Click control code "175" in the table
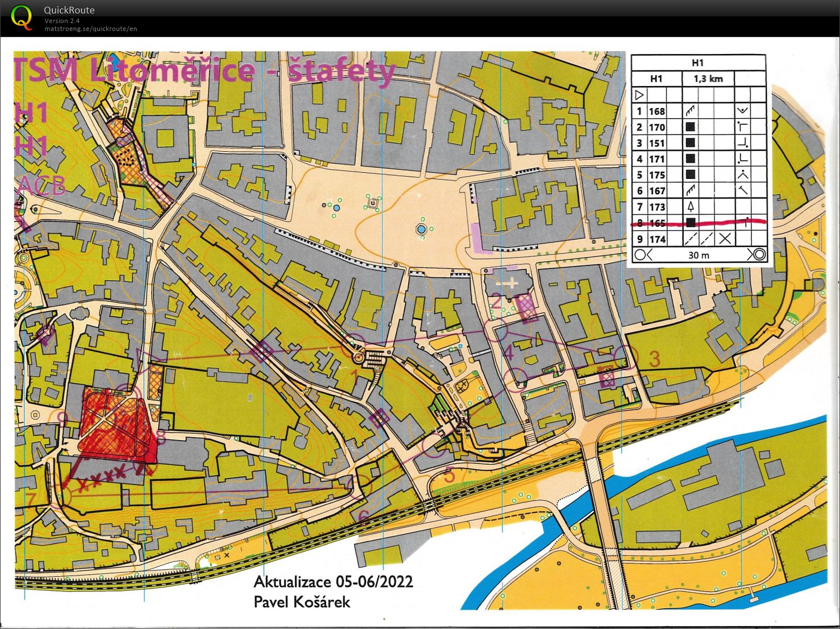The image size is (840, 629). pos(657,175)
